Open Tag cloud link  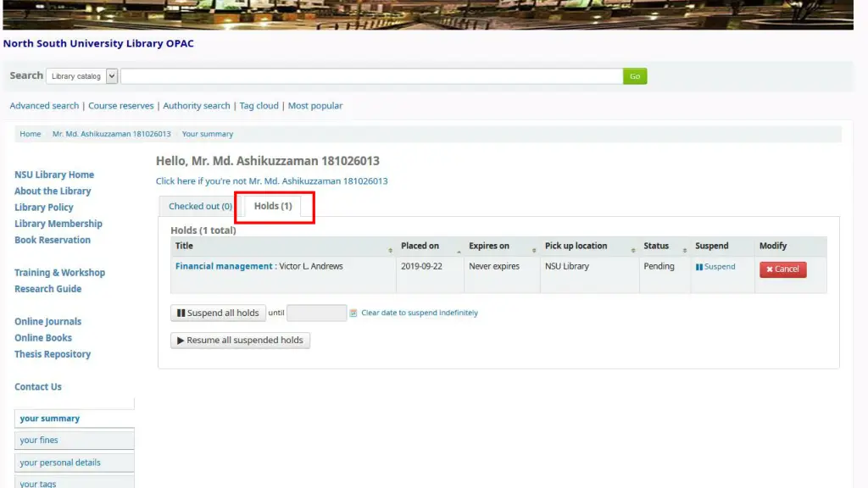[259, 106]
